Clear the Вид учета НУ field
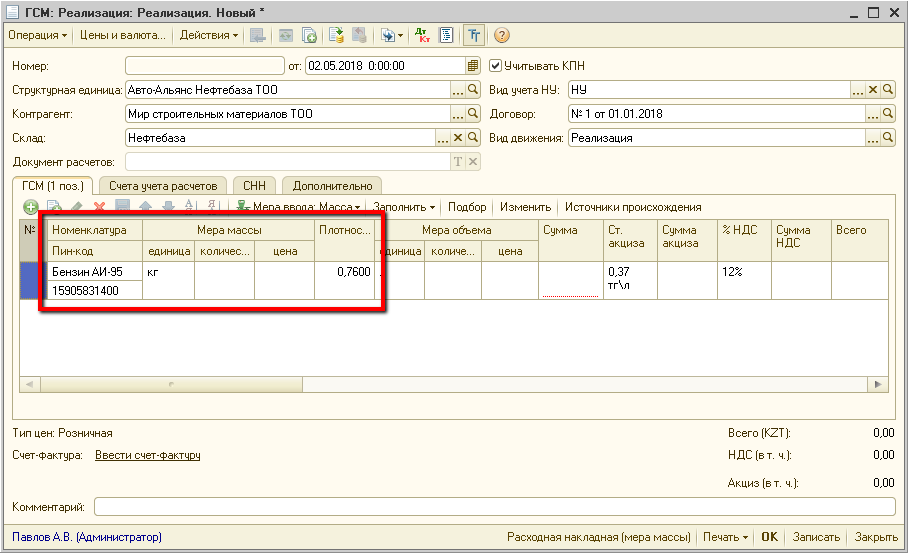Screen dimensions: 908x553 click(x=872, y=90)
